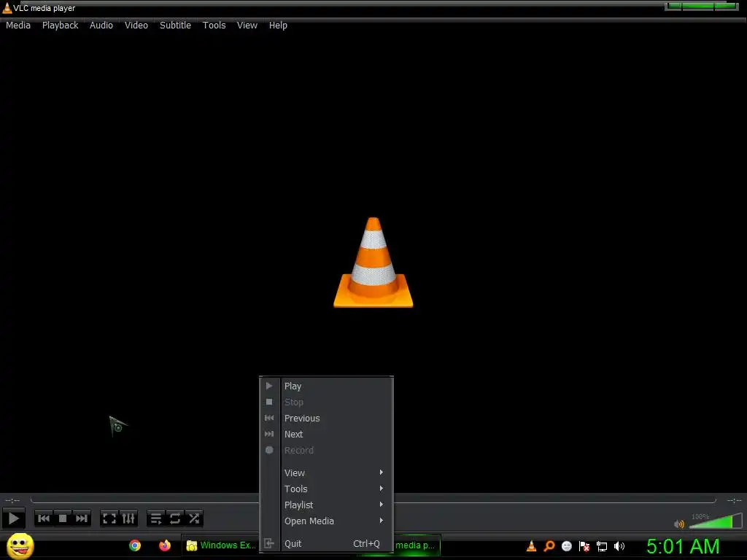Expand the Open Media submenu
747x560 pixels.
tap(326, 521)
